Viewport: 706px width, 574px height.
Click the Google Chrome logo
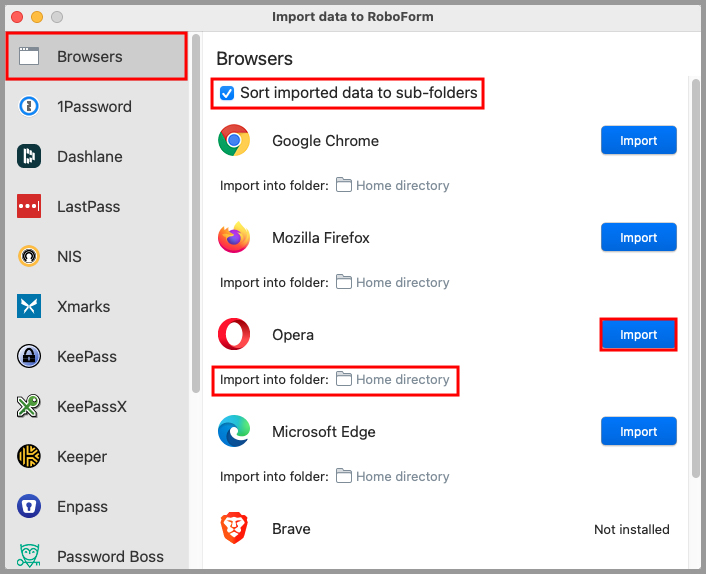click(234, 140)
